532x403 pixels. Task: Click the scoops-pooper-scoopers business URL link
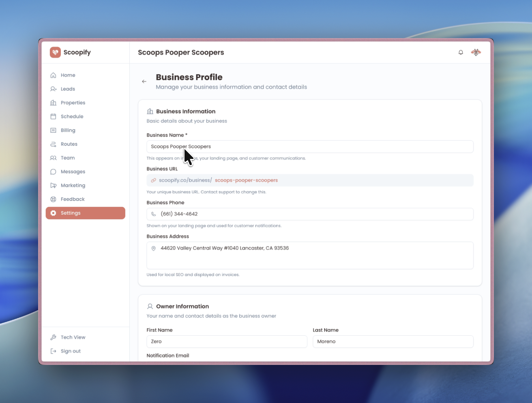[x=246, y=180]
